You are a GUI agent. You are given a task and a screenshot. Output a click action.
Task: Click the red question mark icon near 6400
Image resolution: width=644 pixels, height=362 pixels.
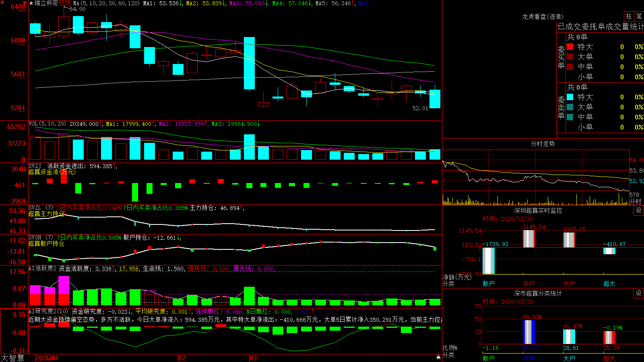click(25, 3)
